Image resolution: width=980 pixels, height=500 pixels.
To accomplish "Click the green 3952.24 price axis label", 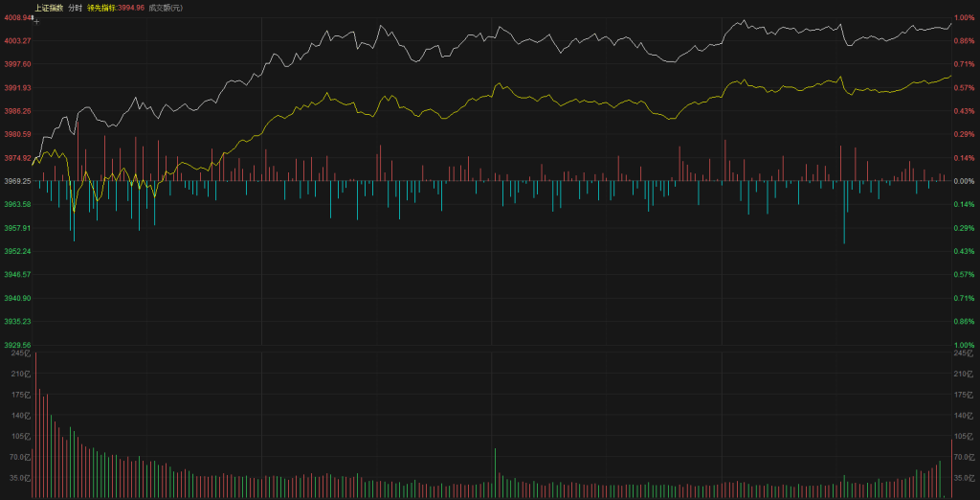I will point(17,251).
